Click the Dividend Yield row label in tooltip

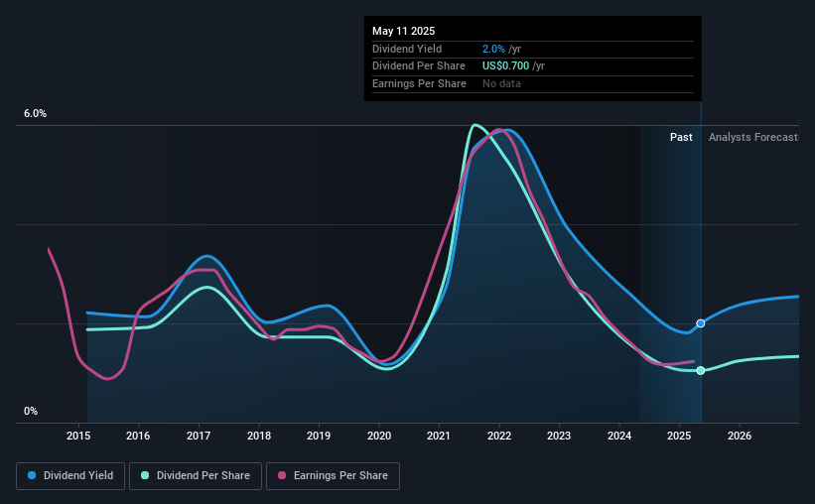point(407,49)
